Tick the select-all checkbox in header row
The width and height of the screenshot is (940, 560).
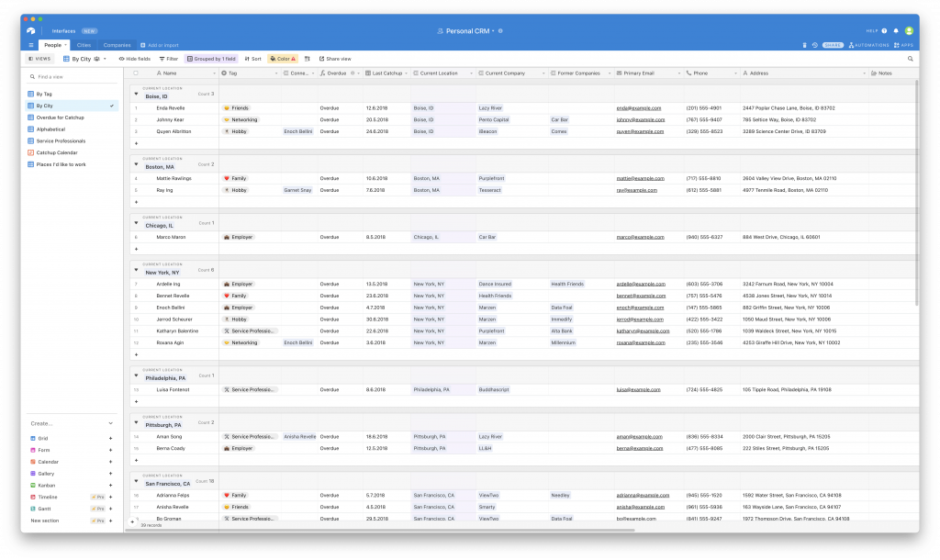coord(136,73)
